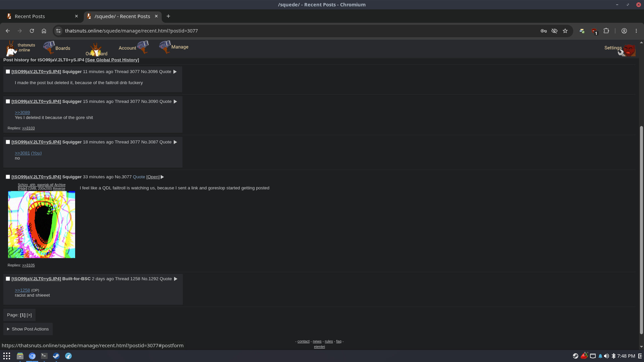Expand Show Post Actions
Screen dimensions: 644x362
28,329
